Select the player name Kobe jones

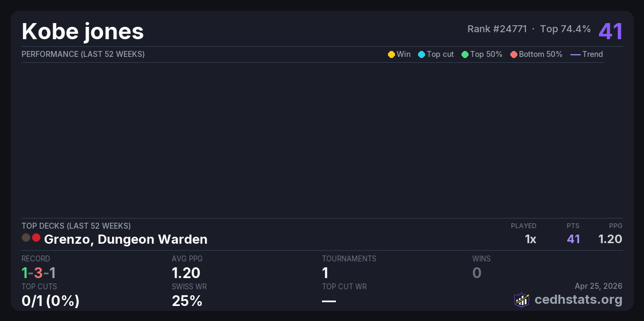(83, 32)
